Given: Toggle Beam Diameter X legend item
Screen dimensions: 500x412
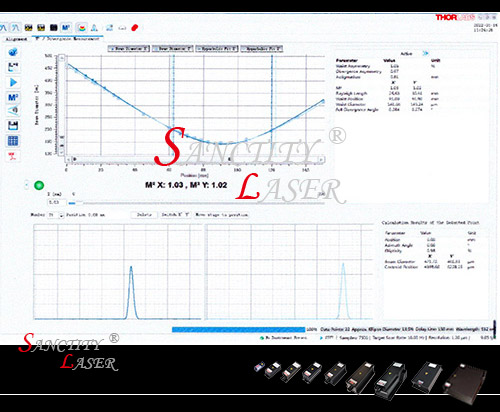Looking at the screenshot, I should coord(129,49).
